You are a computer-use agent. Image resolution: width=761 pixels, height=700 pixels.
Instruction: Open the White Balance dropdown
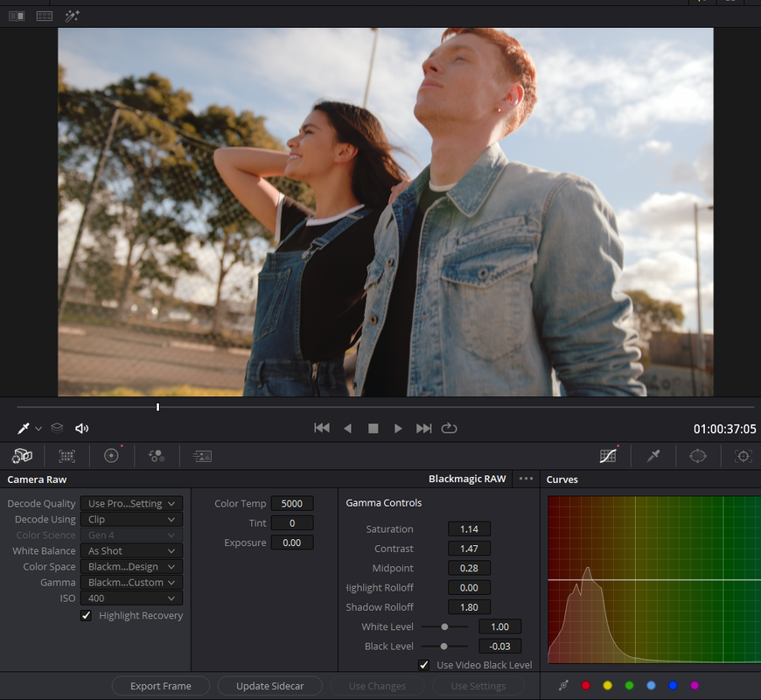click(131, 551)
